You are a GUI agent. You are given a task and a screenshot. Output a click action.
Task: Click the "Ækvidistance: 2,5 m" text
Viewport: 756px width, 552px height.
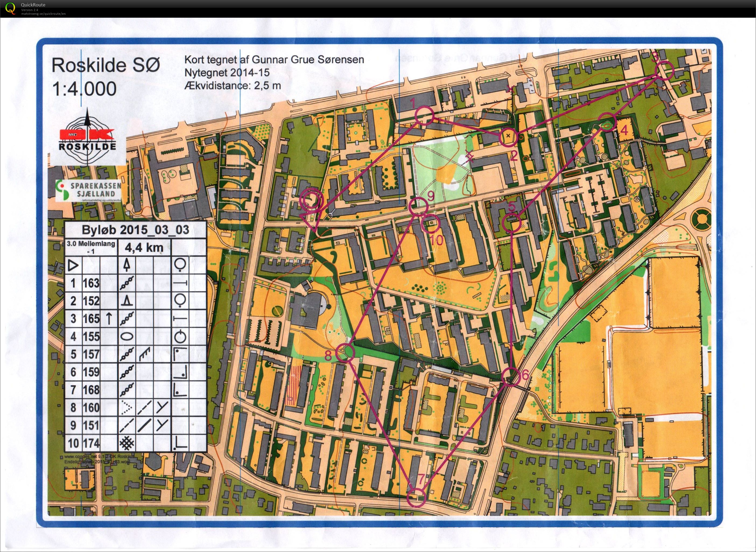coord(233,86)
